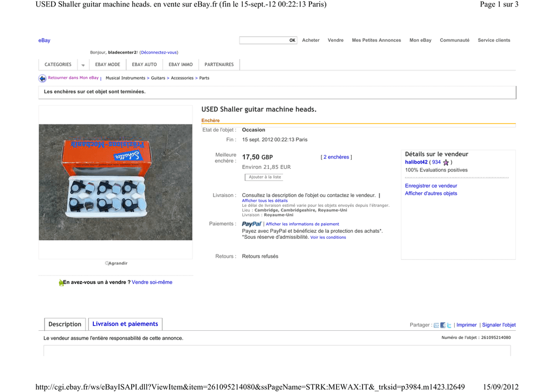This screenshot has height=392, width=555.
Task: Open Mon eBay menu item
Action: click(x=421, y=40)
